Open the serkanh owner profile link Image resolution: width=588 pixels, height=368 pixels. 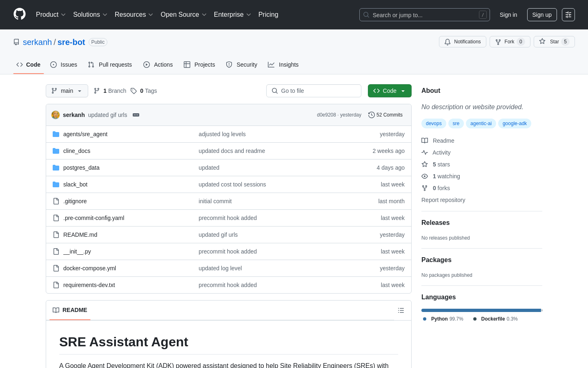37,42
